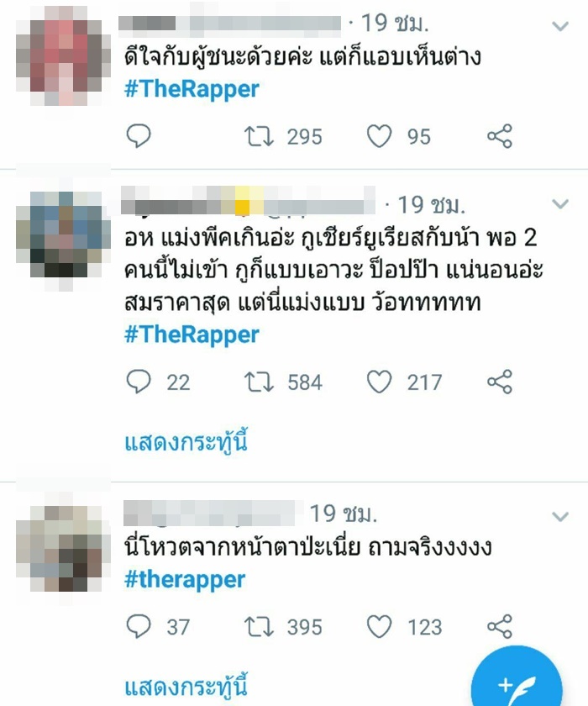Image resolution: width=588 pixels, height=706 pixels.
Task: Retweet the tweet with 395 retweets
Action: (259, 627)
